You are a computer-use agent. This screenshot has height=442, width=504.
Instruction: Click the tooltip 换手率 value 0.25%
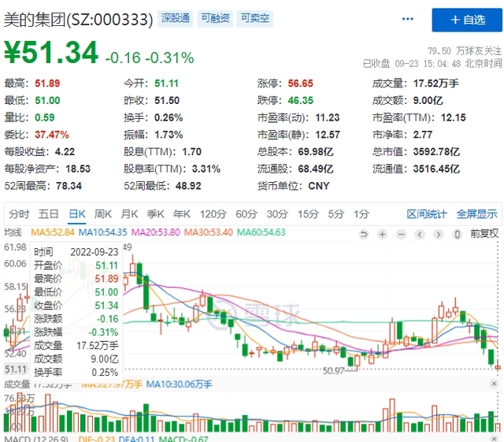(105, 373)
